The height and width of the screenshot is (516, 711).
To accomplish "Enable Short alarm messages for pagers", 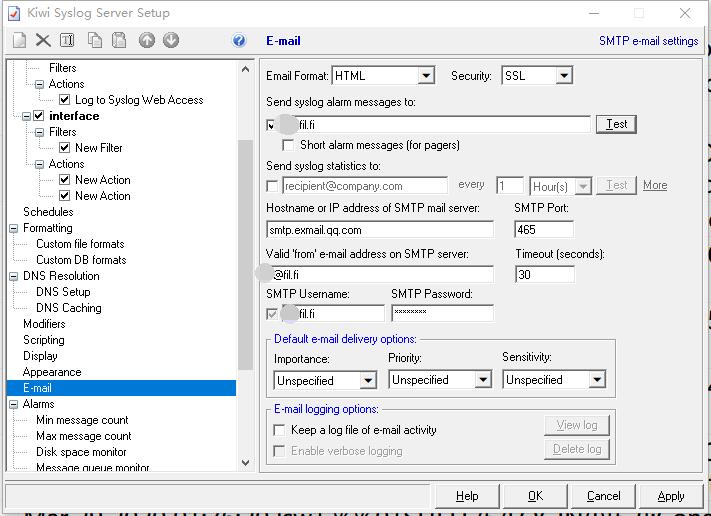I will point(289,145).
